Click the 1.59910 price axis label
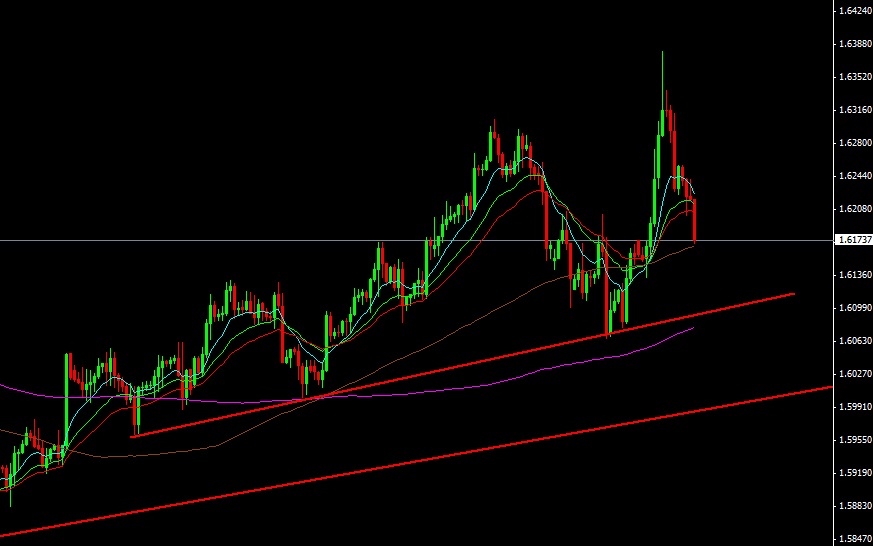The image size is (873, 546). coord(855,406)
